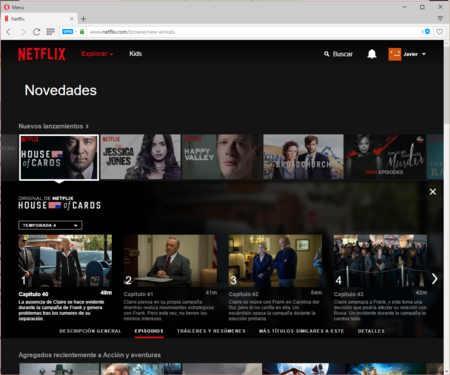450x375 pixels.
Task: Click the Javier profile avatar
Action: (395, 54)
